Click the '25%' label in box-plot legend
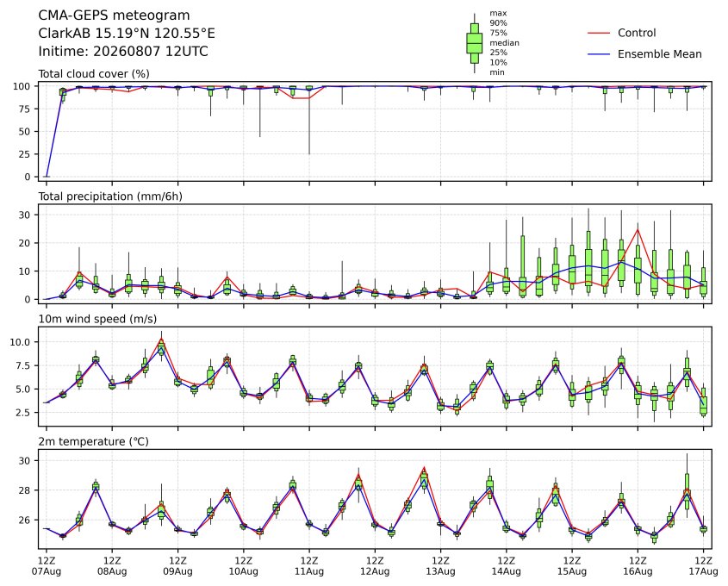 click(498, 53)
